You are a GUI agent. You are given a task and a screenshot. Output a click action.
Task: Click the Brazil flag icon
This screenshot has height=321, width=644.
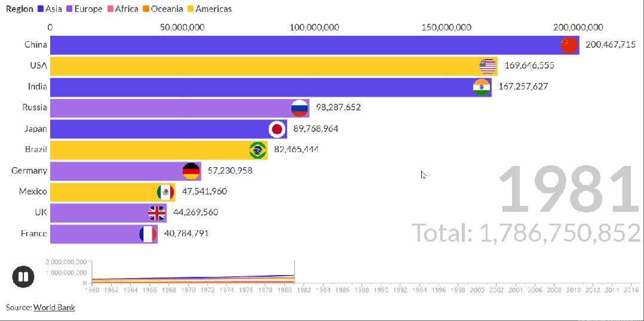click(x=257, y=150)
